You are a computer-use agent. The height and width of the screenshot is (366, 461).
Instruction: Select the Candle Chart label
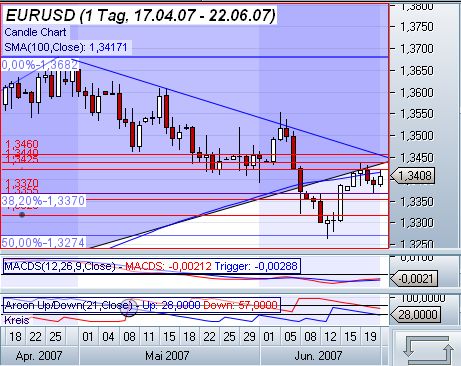click(35, 32)
